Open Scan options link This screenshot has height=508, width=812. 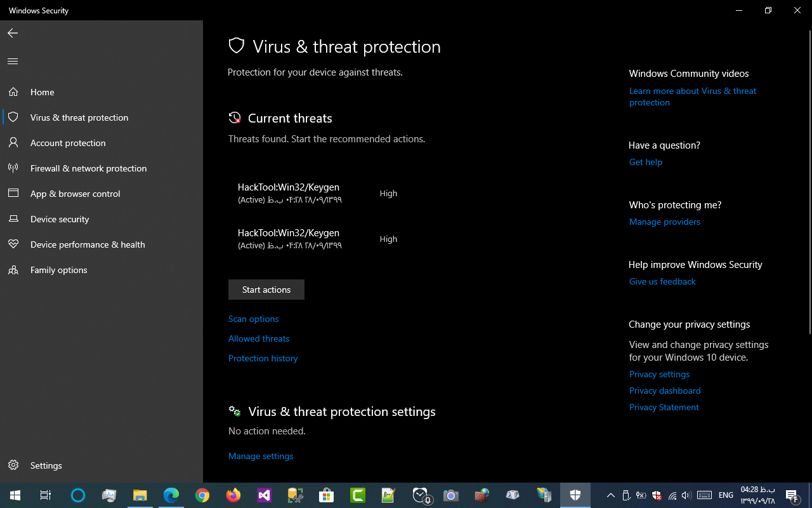click(253, 319)
